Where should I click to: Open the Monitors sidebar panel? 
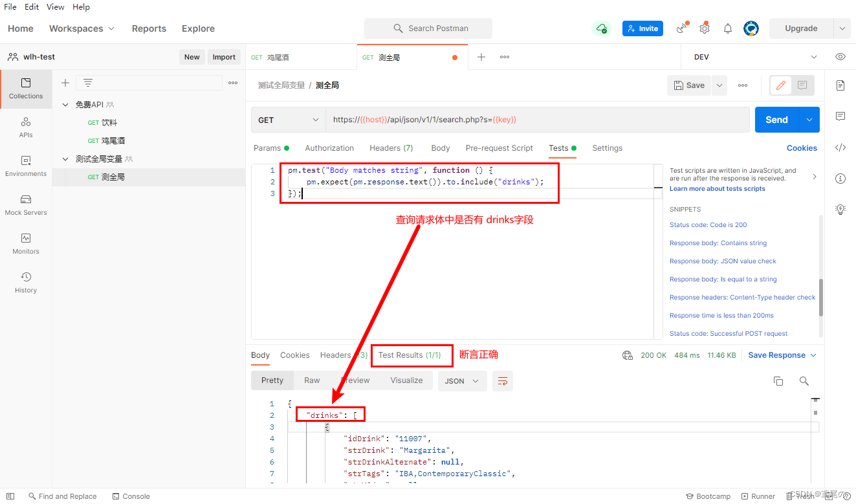[26, 244]
